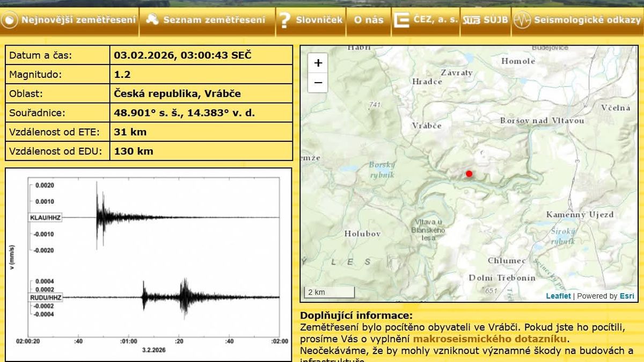Click the seismic wave links icon
Viewport: 644px width, 362px height.
coord(522,20)
